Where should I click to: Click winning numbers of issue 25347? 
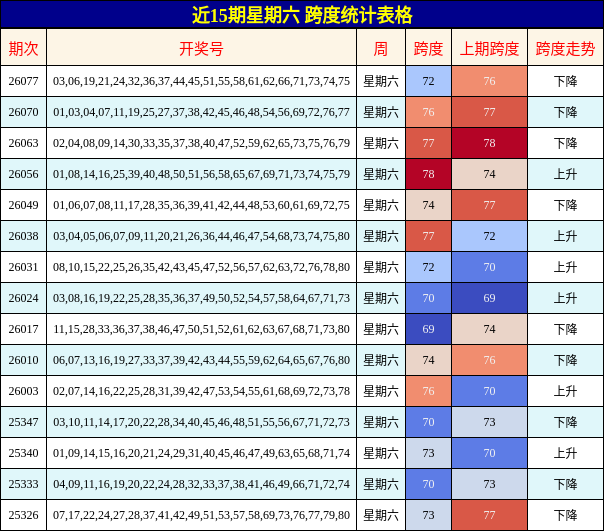pos(201,422)
